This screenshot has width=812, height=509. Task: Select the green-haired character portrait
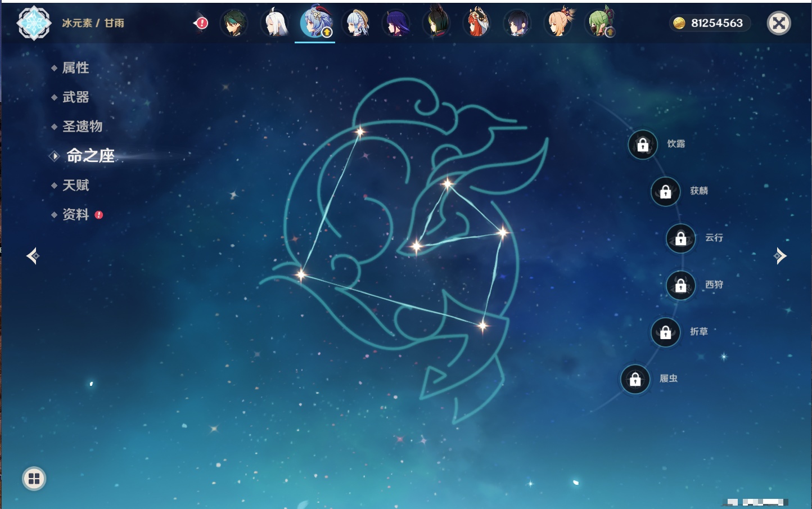tap(599, 23)
